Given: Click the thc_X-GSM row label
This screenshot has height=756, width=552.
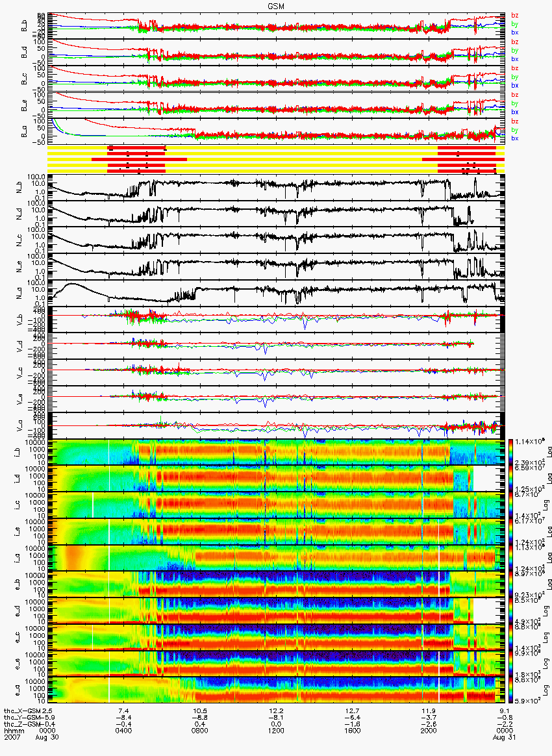Looking at the screenshot, I should coord(22,711).
